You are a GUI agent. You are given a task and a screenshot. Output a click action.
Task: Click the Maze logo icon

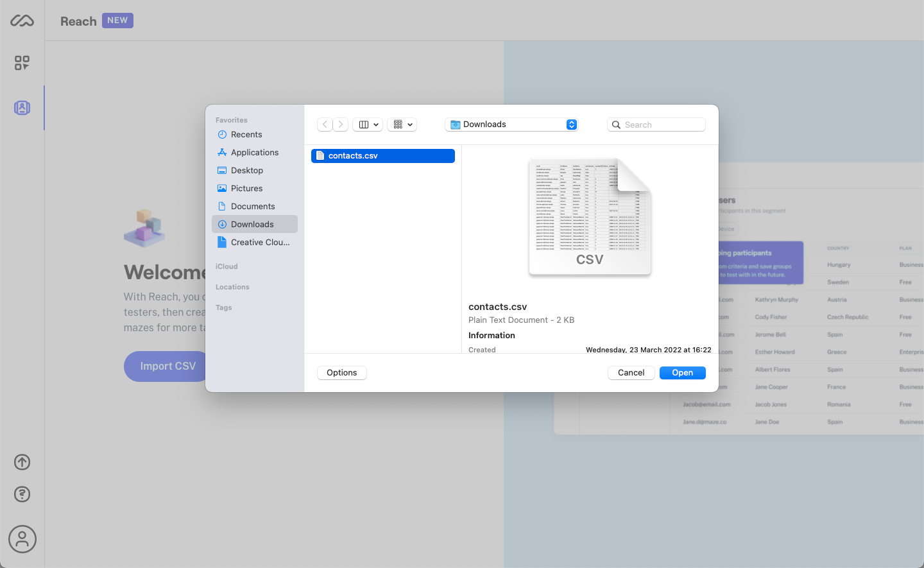click(x=22, y=20)
